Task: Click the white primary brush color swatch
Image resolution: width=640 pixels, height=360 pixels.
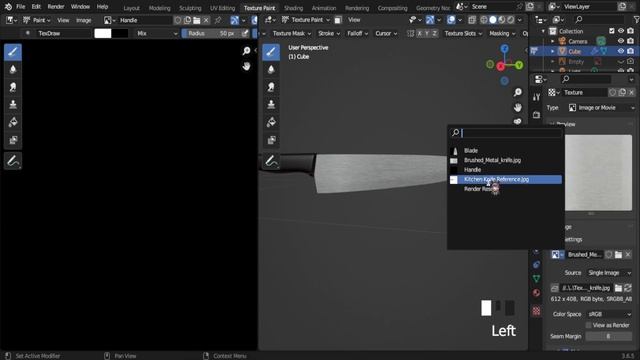Action: coord(102,33)
